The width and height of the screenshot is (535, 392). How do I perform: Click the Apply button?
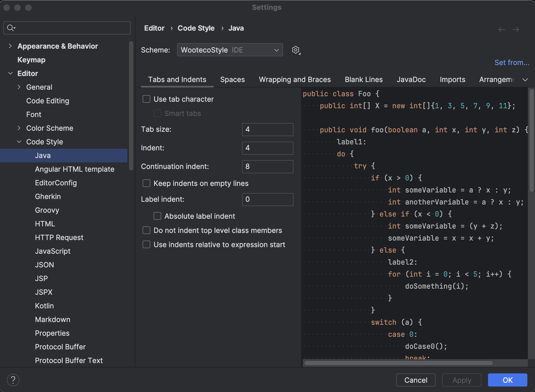click(461, 380)
